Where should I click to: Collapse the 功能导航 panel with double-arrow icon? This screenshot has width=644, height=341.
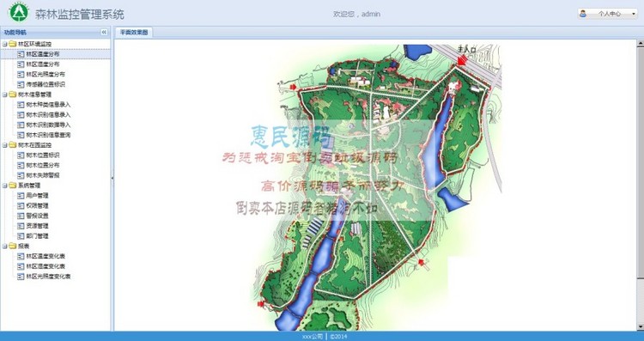point(104,32)
